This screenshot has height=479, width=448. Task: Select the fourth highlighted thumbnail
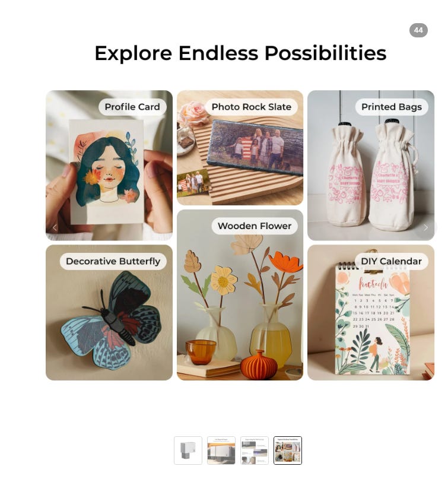click(x=288, y=451)
